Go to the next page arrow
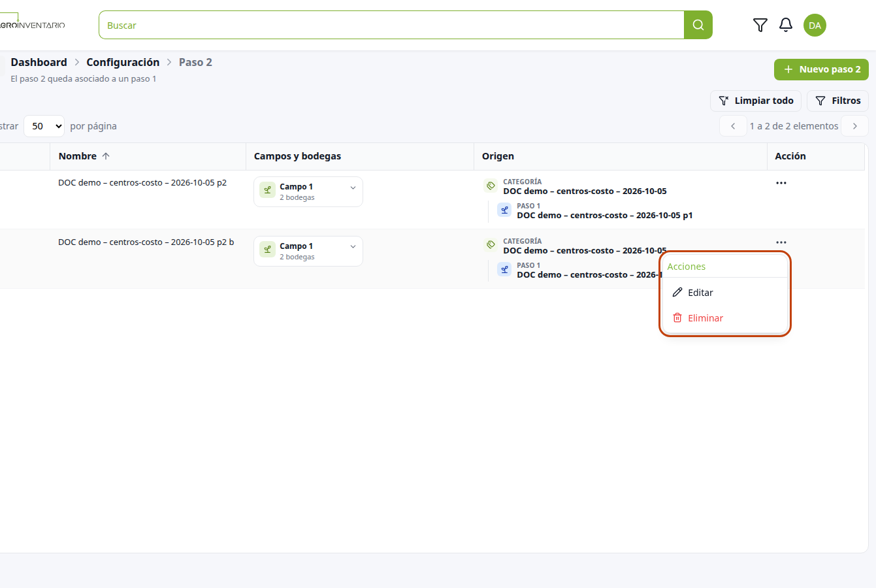The width and height of the screenshot is (876, 588). pos(854,126)
